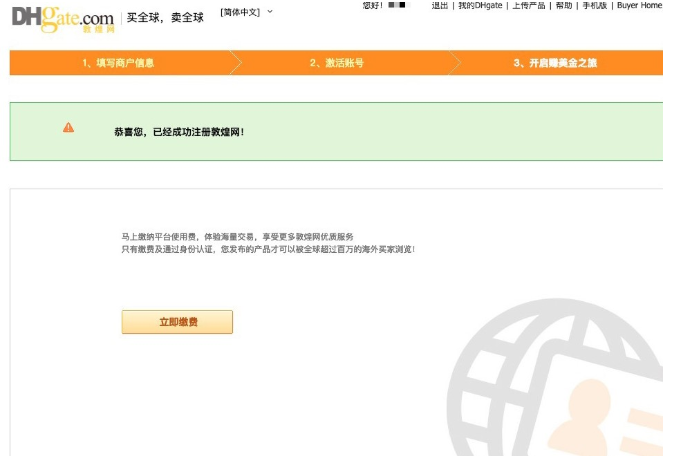Image resolution: width=680 pixels, height=476 pixels.
Task: Open the 简体中文 language dropdown
Action: [246, 12]
